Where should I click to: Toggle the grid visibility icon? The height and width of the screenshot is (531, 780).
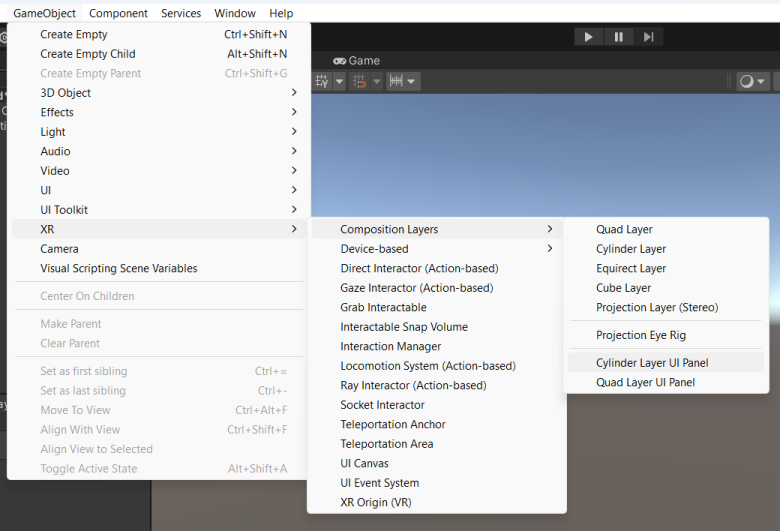(x=322, y=81)
